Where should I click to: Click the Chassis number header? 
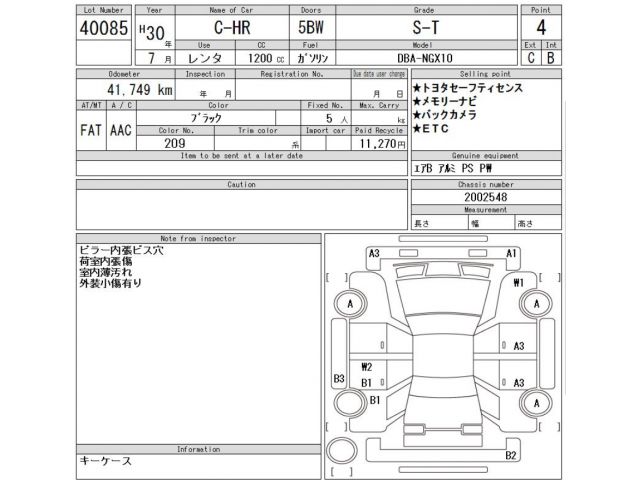point(486,184)
